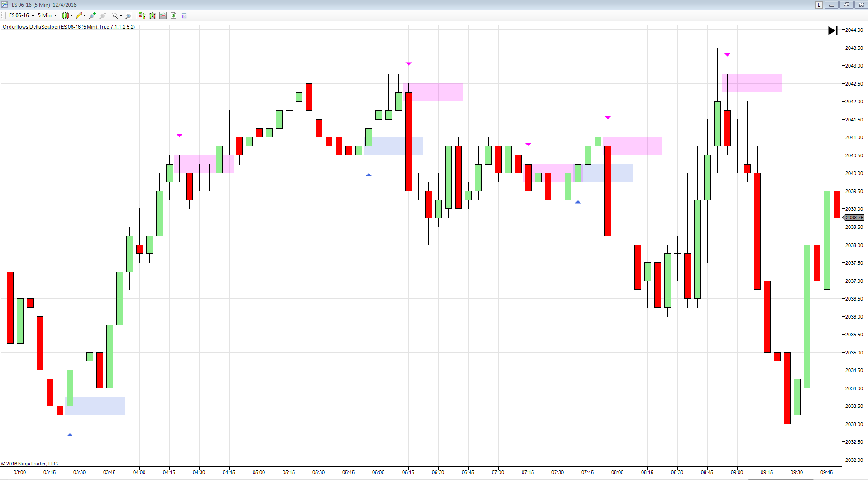Click the magenta down triangle near 06:15
This screenshot has width=868, height=480.
(408, 64)
